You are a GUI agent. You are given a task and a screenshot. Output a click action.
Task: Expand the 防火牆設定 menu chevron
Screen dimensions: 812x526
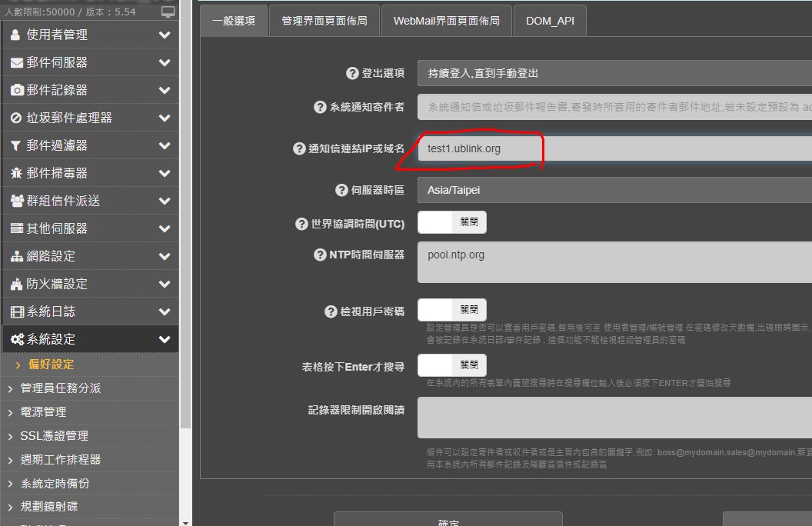coord(164,284)
